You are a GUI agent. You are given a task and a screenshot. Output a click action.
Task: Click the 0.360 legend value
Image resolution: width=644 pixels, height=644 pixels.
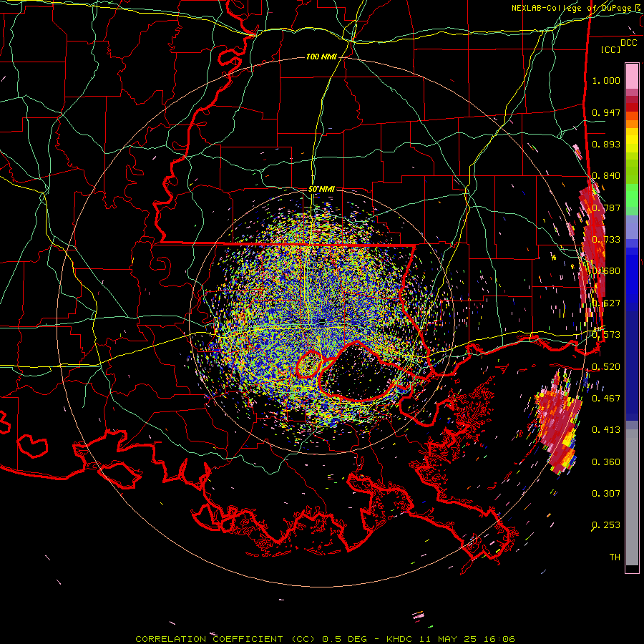tap(606, 462)
